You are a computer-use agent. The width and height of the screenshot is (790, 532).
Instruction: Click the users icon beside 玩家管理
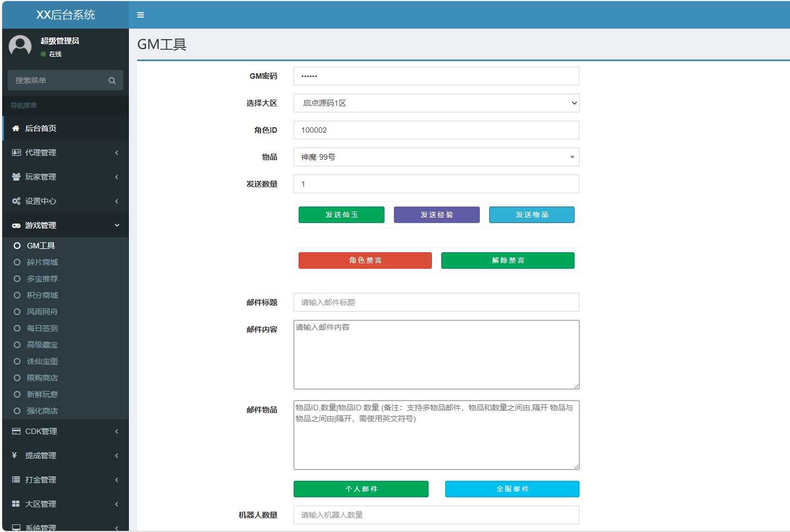(17, 177)
